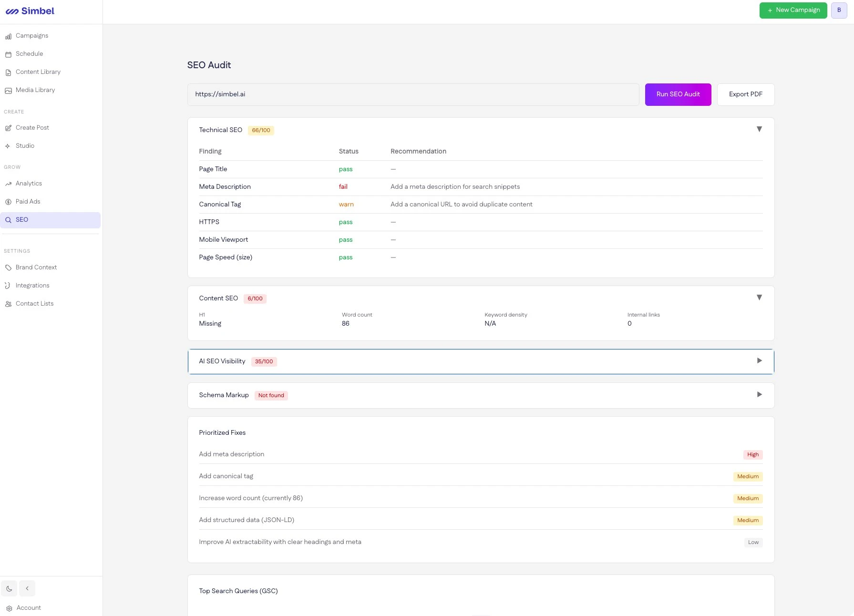
Task: Toggle the Account options at bottom
Action: (29, 607)
